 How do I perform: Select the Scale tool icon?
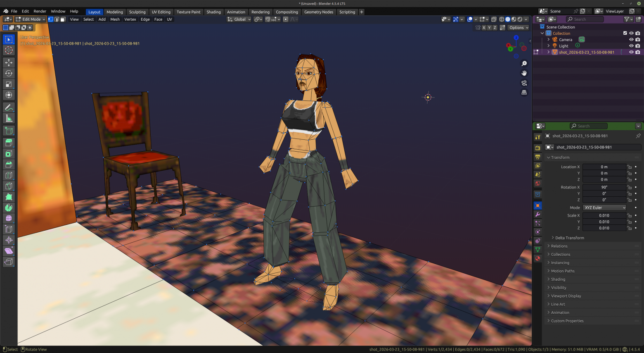pyautogui.click(x=9, y=84)
